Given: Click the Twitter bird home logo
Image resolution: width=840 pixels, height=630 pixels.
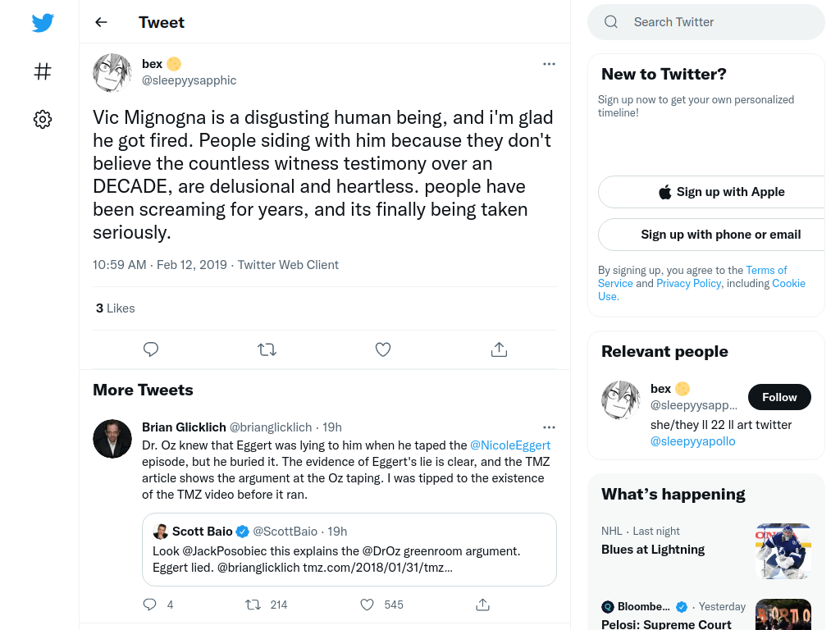Looking at the screenshot, I should pyautogui.click(x=43, y=22).
